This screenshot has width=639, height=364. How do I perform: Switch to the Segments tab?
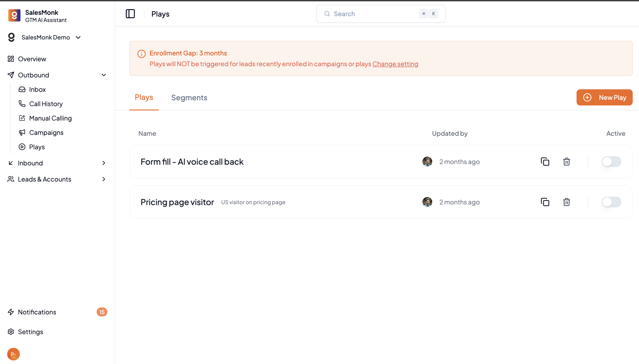(x=189, y=97)
